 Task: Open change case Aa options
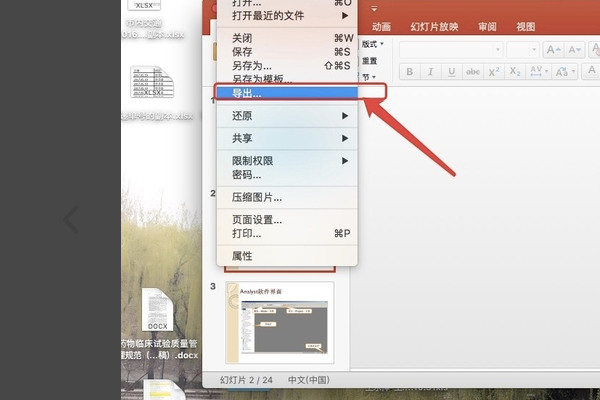(565, 72)
